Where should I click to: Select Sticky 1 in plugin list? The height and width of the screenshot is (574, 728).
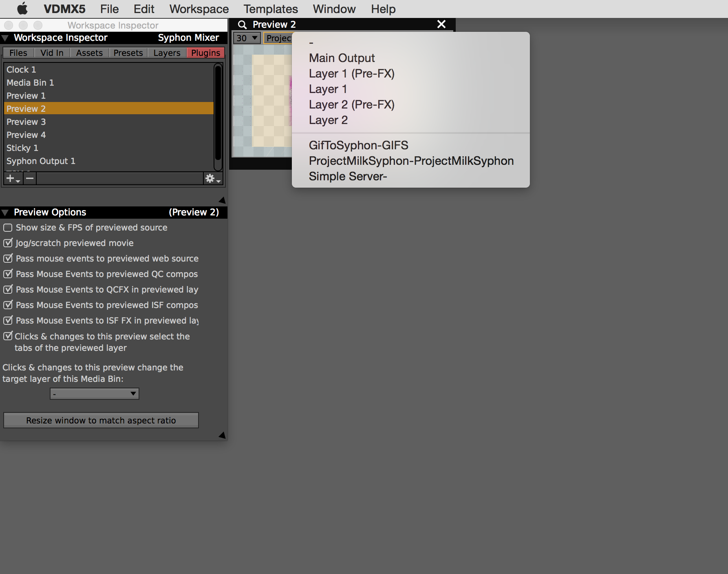tap(109, 148)
